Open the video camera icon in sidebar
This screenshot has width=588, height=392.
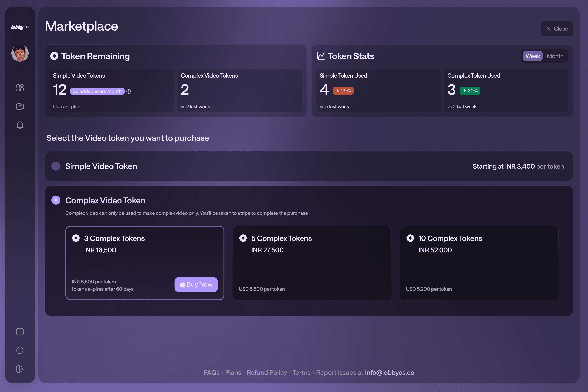pyautogui.click(x=20, y=107)
